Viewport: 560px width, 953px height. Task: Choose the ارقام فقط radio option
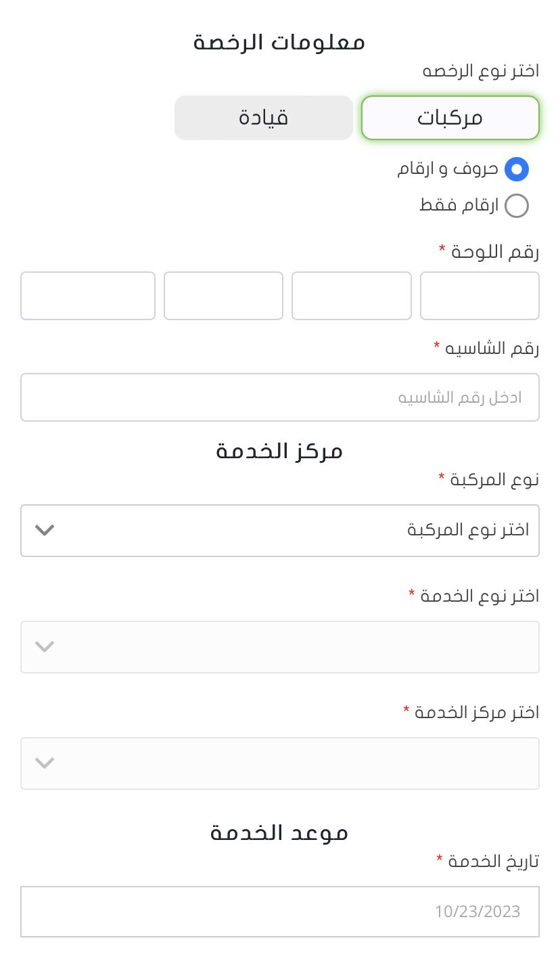pos(516,206)
